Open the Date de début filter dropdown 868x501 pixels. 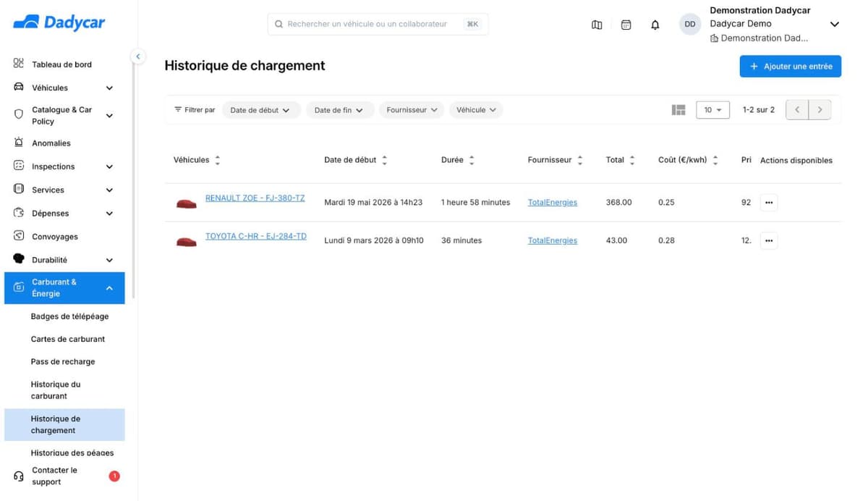[260, 110]
